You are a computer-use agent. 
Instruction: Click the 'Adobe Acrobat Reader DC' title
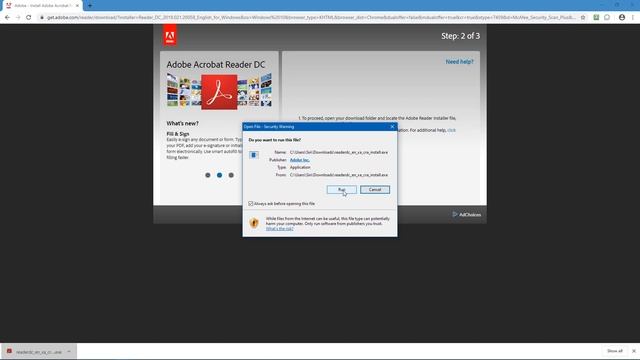[x=216, y=64]
